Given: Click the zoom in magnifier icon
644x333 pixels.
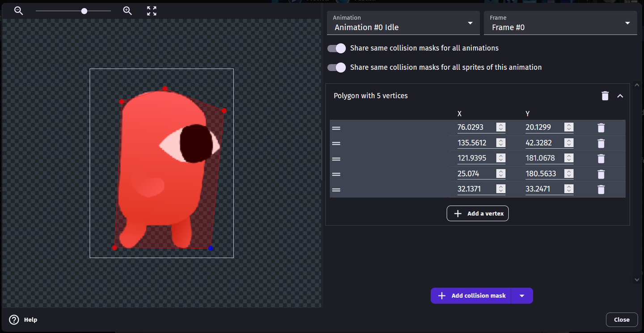Looking at the screenshot, I should [x=127, y=11].
